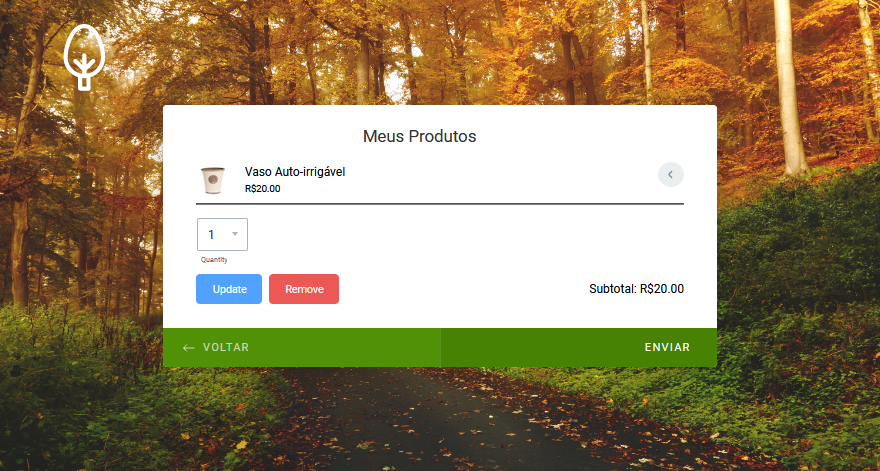The height and width of the screenshot is (471, 880).
Task: Collapse the product panel with chevron icon
Action: pos(671,175)
